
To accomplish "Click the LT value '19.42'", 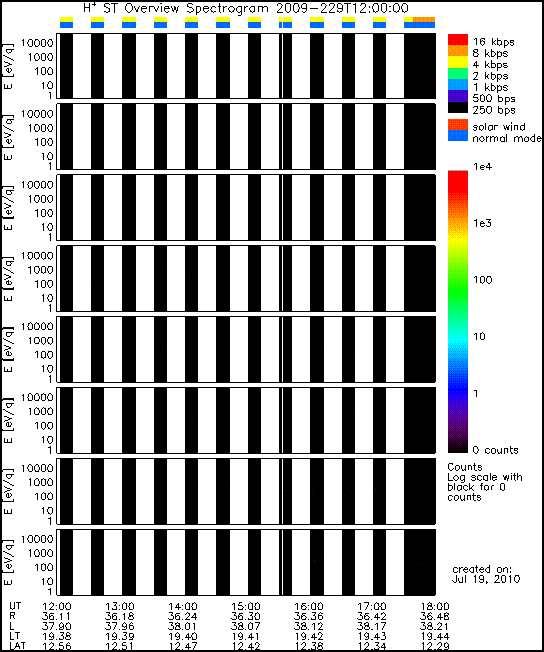I will point(309,637).
